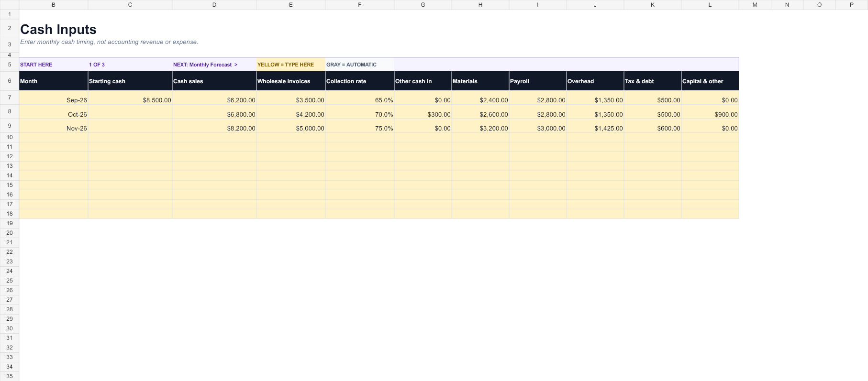
Task: Select the 'Starting cash' header cell
Action: [130, 81]
